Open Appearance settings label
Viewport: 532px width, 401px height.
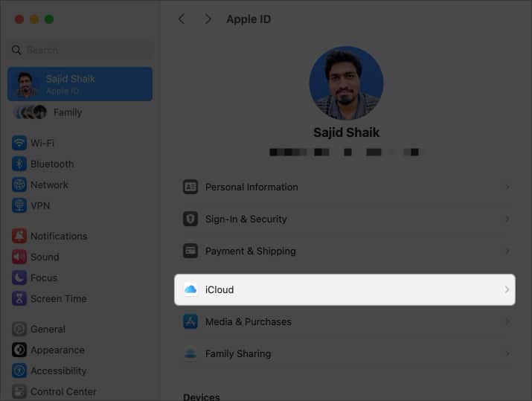click(x=58, y=350)
